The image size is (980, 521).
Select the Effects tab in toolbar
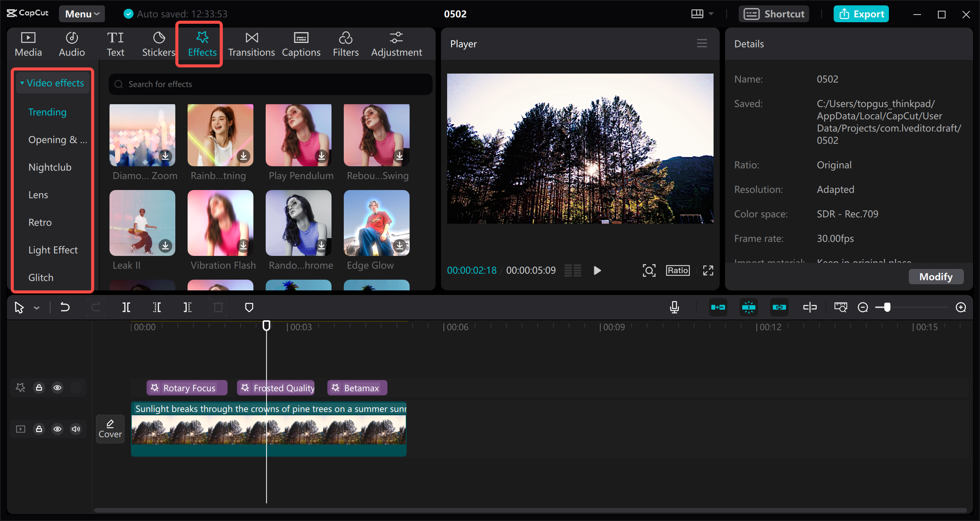point(202,43)
